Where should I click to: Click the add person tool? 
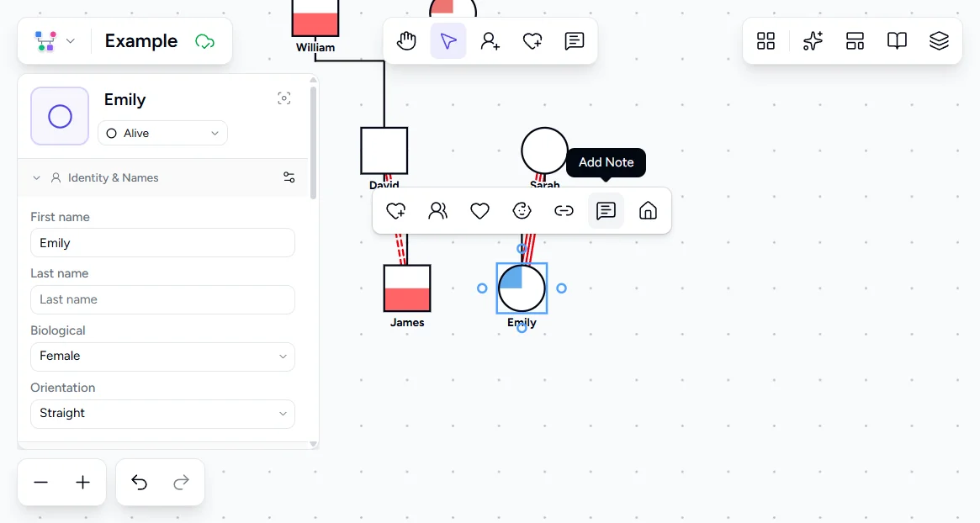[x=490, y=41]
